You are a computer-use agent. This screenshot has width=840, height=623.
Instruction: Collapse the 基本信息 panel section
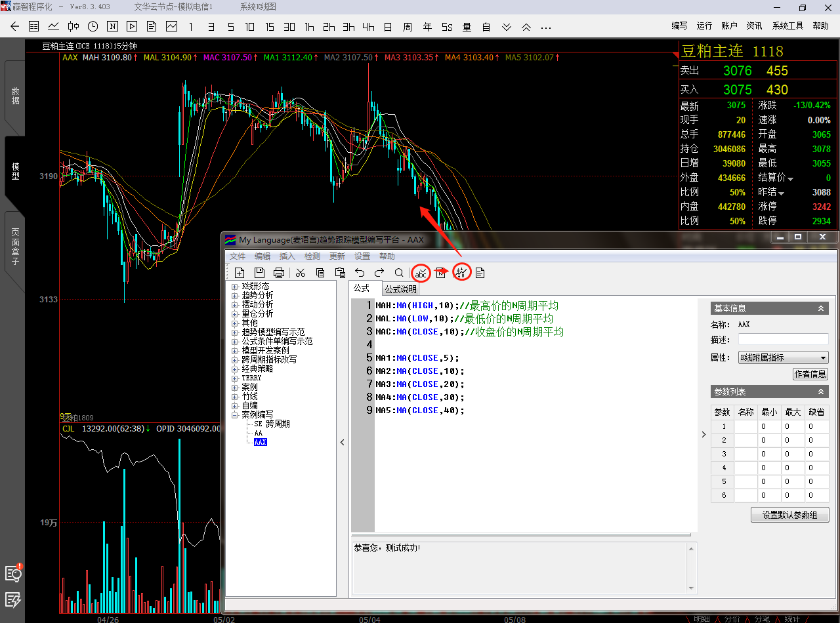point(820,308)
